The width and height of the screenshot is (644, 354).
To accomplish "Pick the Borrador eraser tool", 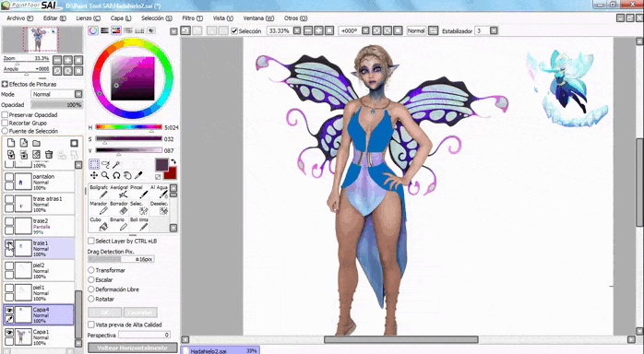I will point(119,208).
